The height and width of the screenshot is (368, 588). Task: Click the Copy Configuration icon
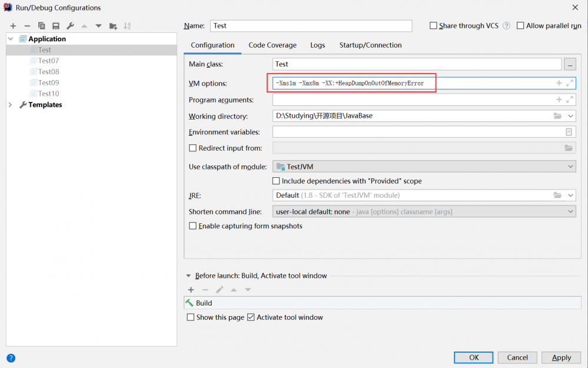click(42, 26)
